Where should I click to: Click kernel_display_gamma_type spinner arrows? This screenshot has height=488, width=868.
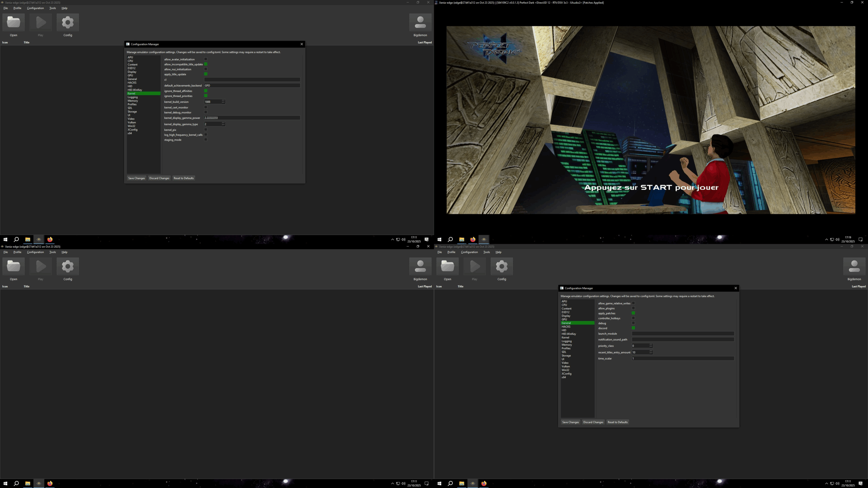(223, 124)
